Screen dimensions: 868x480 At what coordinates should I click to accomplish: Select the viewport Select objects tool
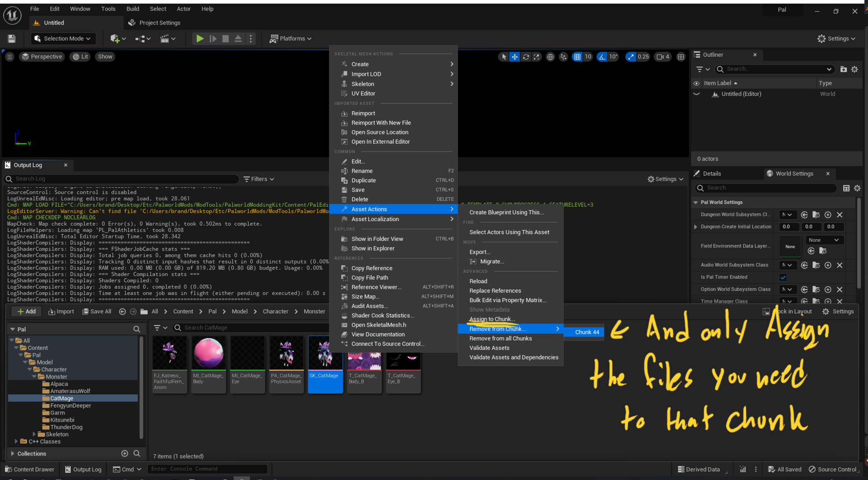point(504,57)
